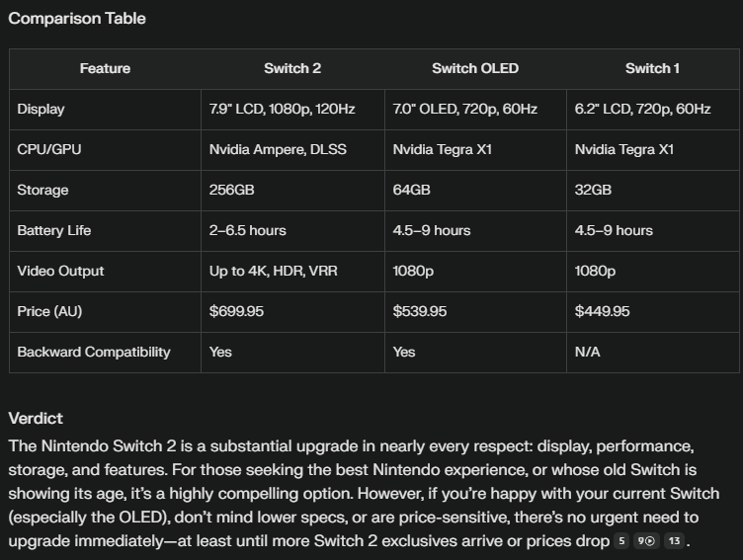Image resolution: width=743 pixels, height=560 pixels.
Task: Open citation source number 13
Action: pyautogui.click(x=674, y=541)
